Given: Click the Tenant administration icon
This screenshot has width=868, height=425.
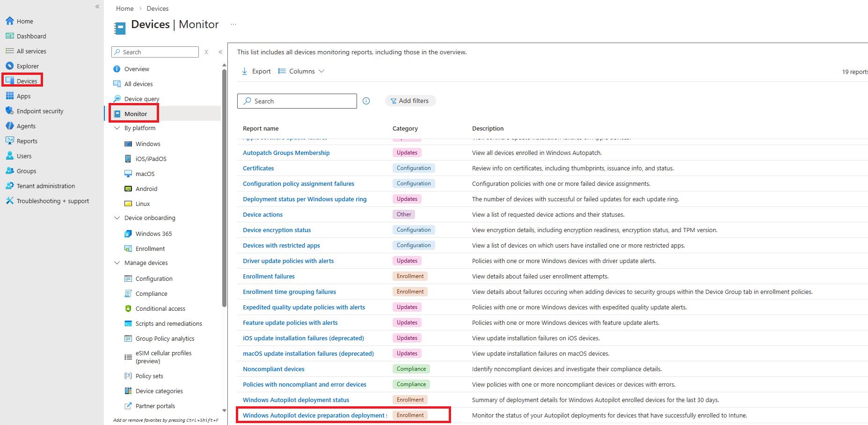Looking at the screenshot, I should click(x=10, y=186).
